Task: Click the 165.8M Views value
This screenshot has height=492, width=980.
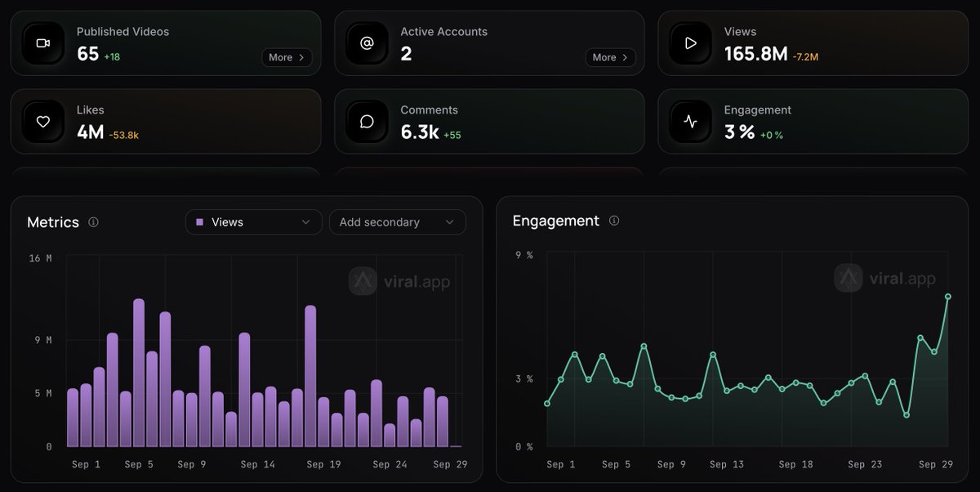Action: pyautogui.click(x=755, y=54)
